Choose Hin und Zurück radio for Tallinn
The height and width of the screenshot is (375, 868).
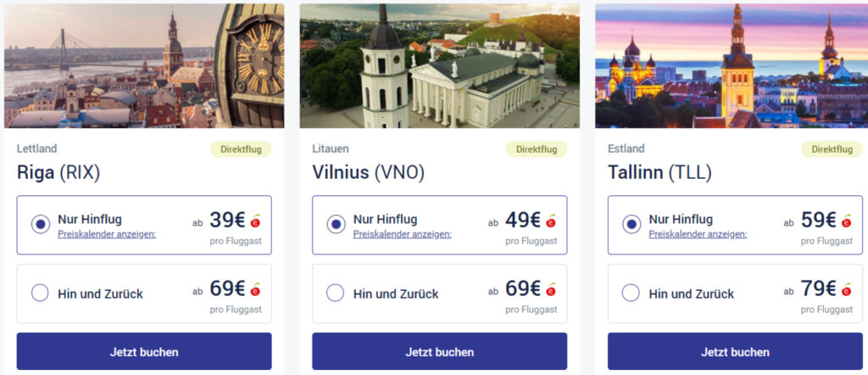631,294
